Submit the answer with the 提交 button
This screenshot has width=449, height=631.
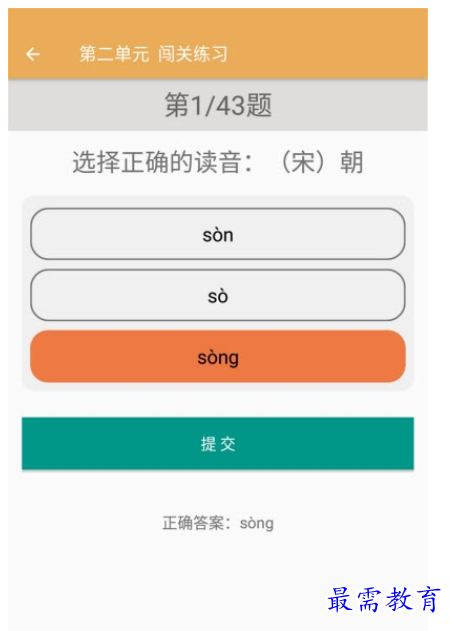pyautogui.click(x=218, y=443)
